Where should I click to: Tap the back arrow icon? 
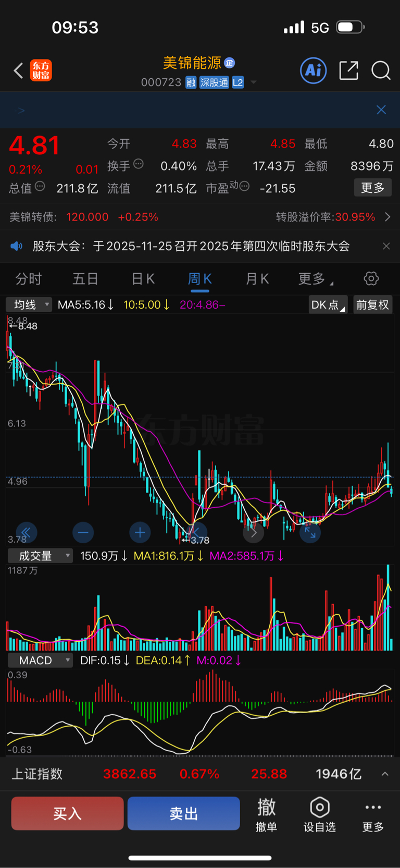(x=18, y=70)
